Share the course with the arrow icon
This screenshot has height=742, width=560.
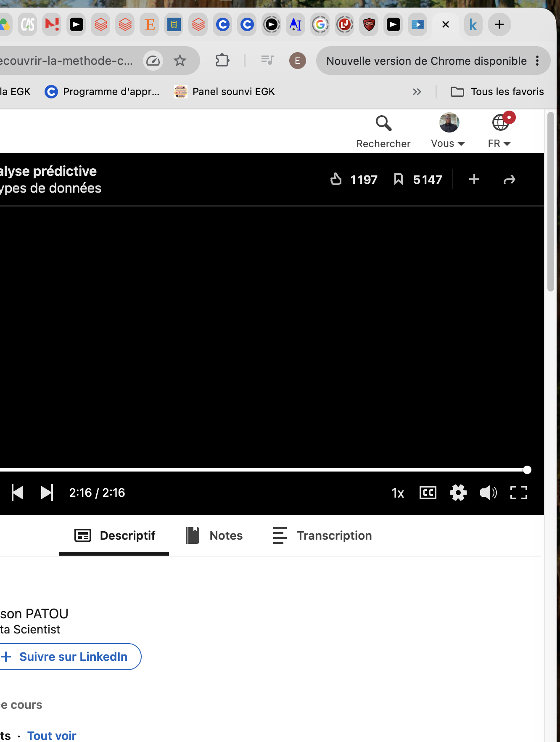pyautogui.click(x=509, y=180)
